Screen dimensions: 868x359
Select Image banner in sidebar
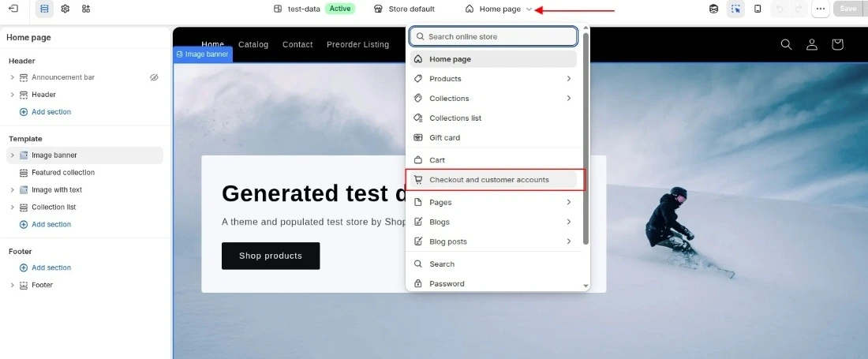click(x=84, y=155)
